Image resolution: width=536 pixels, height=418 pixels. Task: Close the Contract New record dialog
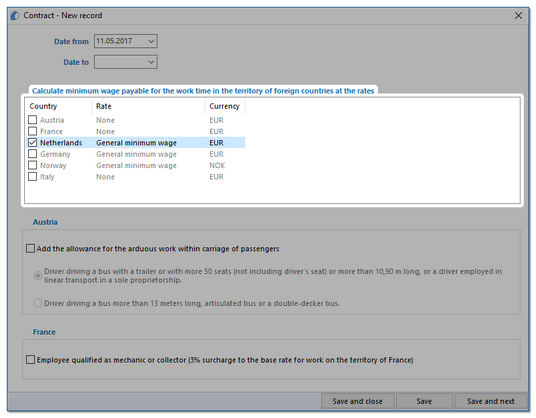coord(518,16)
